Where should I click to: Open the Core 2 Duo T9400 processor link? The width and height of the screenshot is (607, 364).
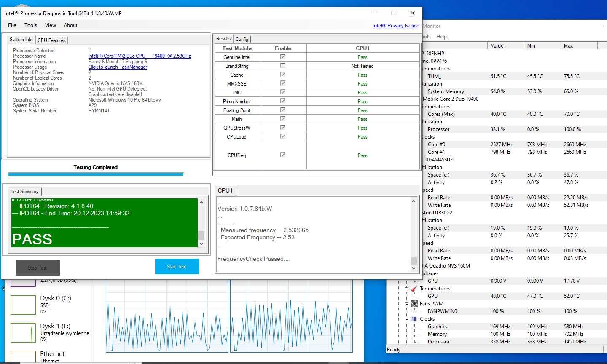pyautogui.click(x=140, y=56)
